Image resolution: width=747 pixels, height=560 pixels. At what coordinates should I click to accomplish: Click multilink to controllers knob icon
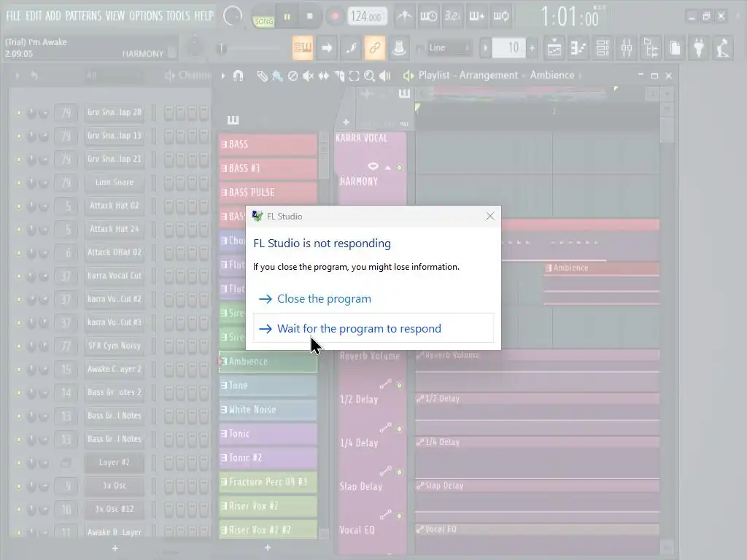pos(399,47)
